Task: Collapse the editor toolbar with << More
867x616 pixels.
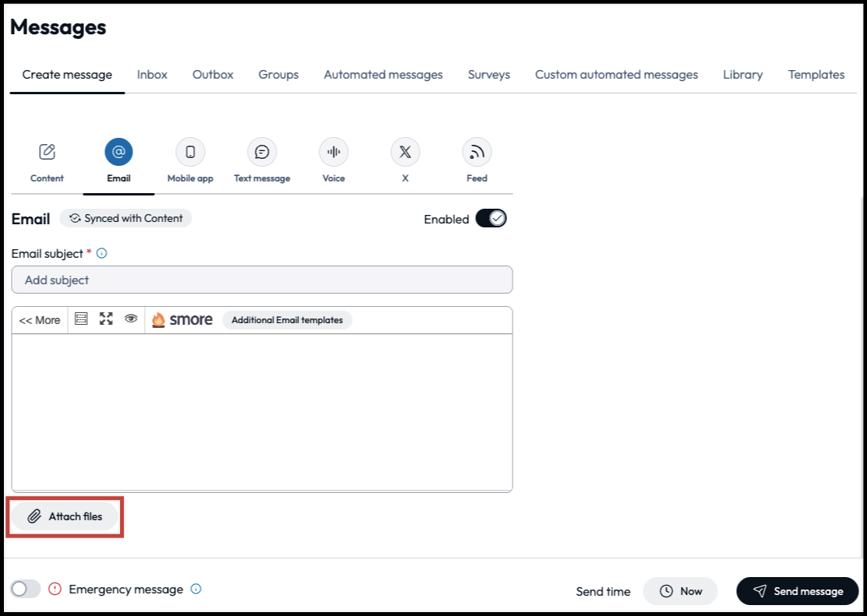Action: [39, 319]
